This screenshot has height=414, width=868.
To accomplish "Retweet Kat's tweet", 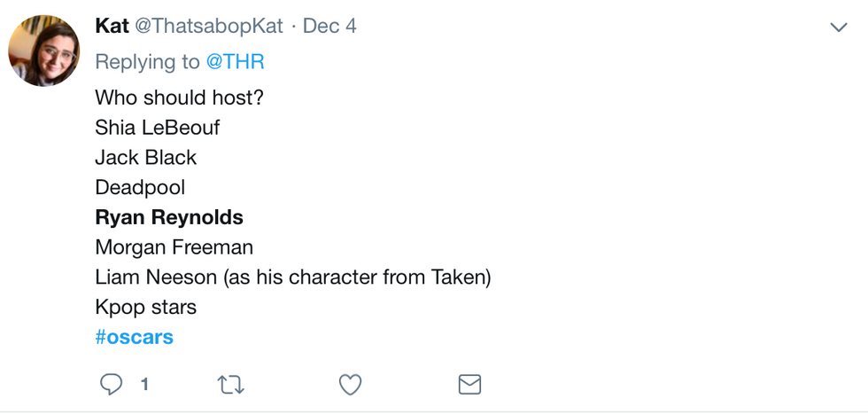I will point(230,384).
